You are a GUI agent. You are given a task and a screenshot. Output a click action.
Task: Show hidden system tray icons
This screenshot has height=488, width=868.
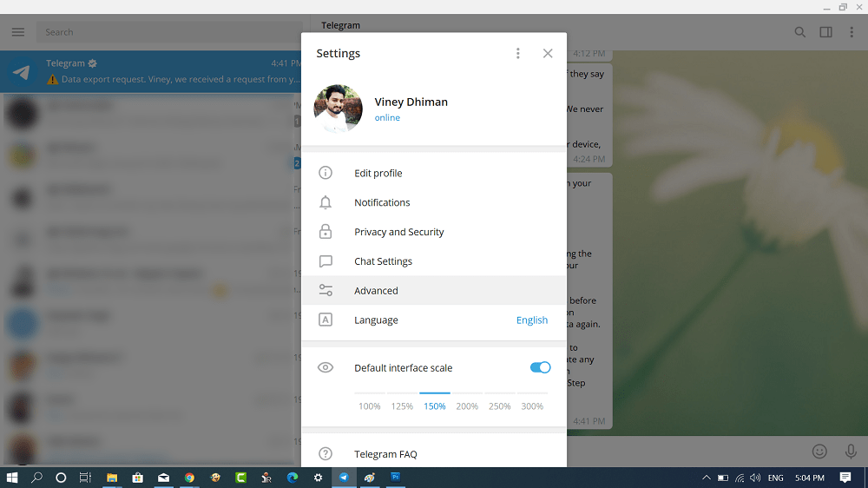pyautogui.click(x=707, y=478)
